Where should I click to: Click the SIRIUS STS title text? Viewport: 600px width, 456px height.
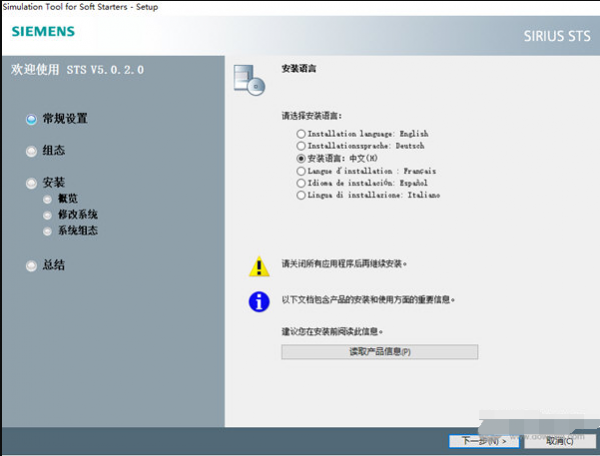pos(557,36)
